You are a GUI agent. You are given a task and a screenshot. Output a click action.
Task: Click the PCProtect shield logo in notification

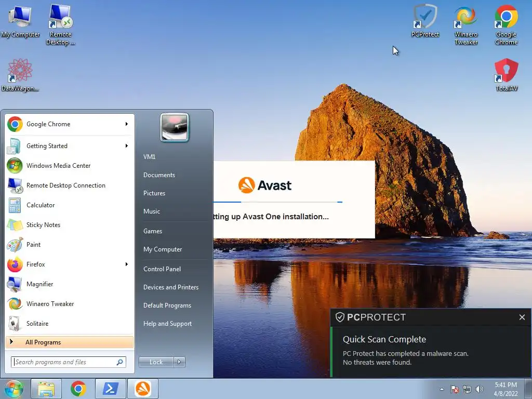[340, 317]
